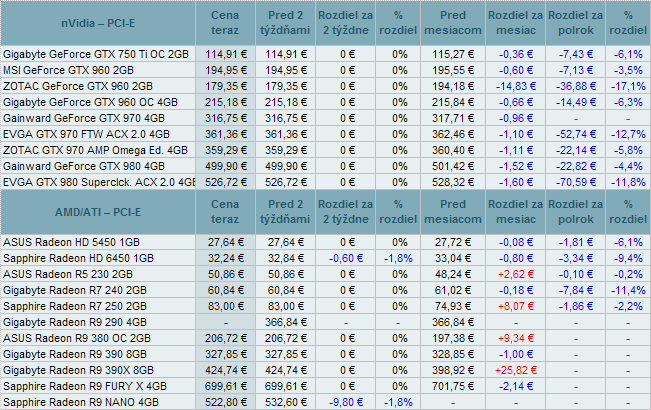Click the '-14,49 €' half-year difference cell
The height and width of the screenshot is (410, 651).
pyautogui.click(x=576, y=102)
